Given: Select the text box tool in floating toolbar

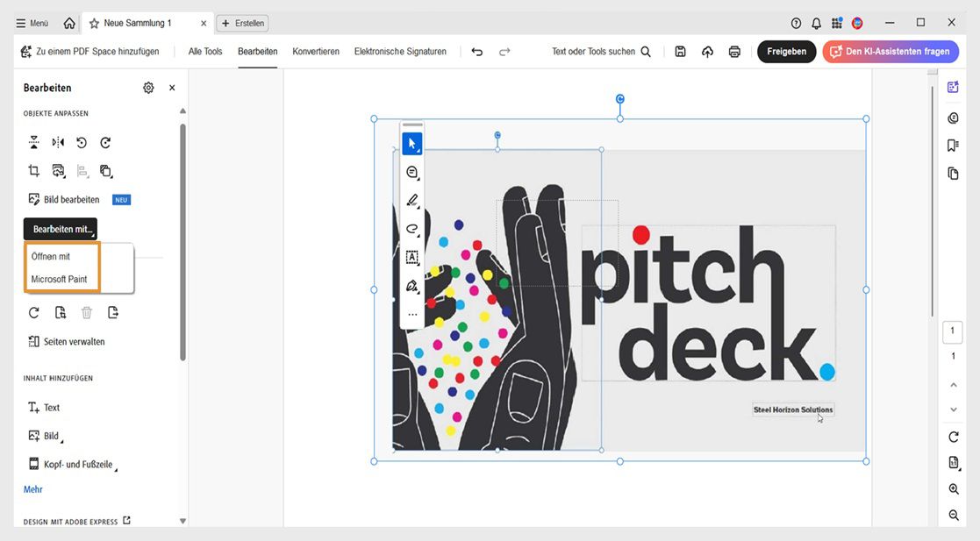Looking at the screenshot, I should click(411, 258).
